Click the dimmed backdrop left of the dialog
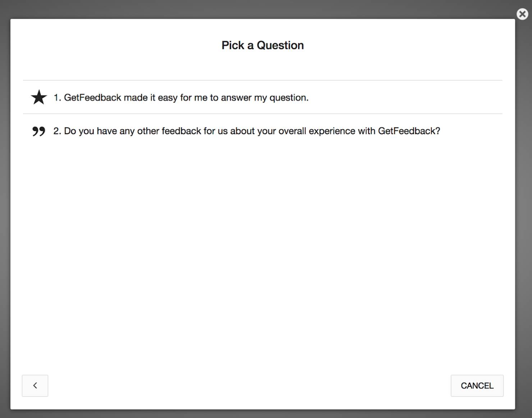Image resolution: width=532 pixels, height=418 pixels. coord(5,216)
